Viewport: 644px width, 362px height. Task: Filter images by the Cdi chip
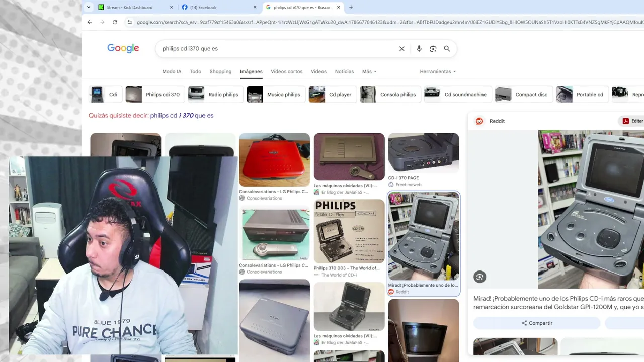click(x=105, y=95)
